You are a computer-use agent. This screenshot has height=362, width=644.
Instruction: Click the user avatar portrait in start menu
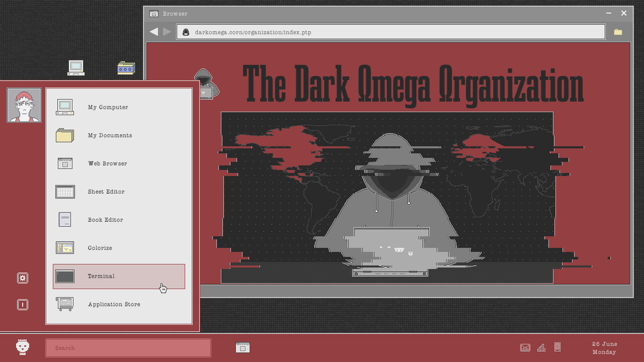pos(24,105)
